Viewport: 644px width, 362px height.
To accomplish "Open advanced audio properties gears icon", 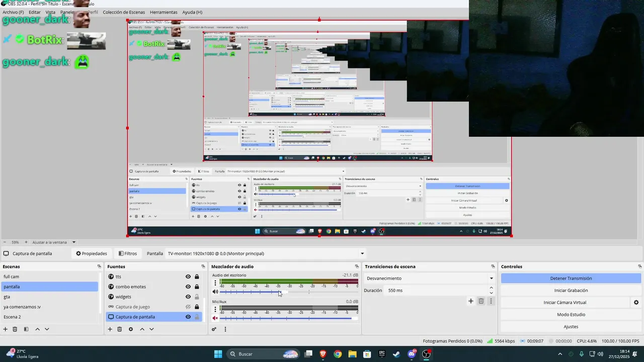I will [x=214, y=329].
